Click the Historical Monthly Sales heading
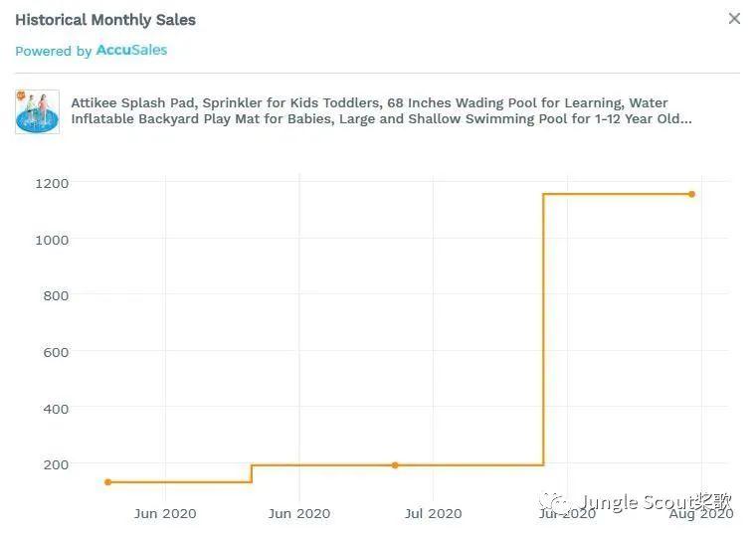 [x=105, y=20]
